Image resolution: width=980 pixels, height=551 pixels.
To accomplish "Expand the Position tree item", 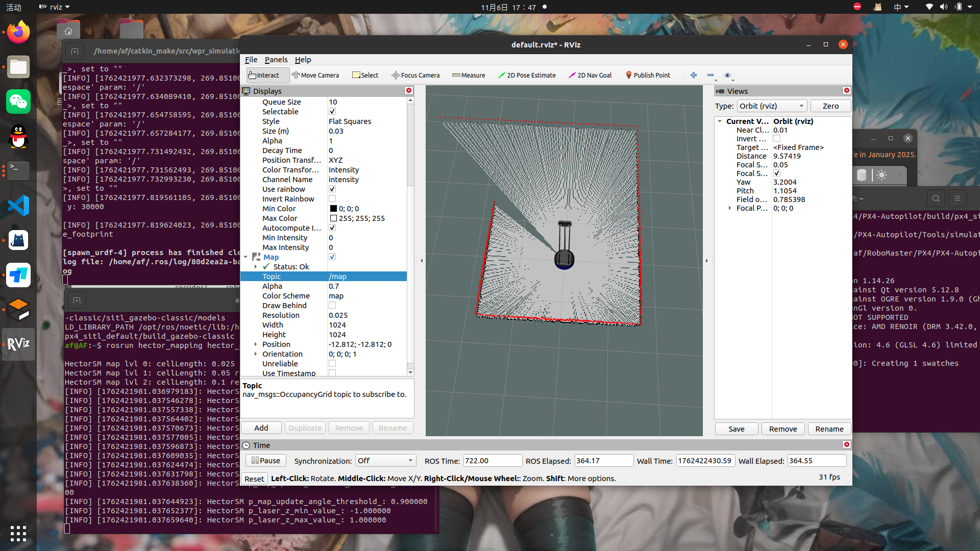I will pos(256,344).
